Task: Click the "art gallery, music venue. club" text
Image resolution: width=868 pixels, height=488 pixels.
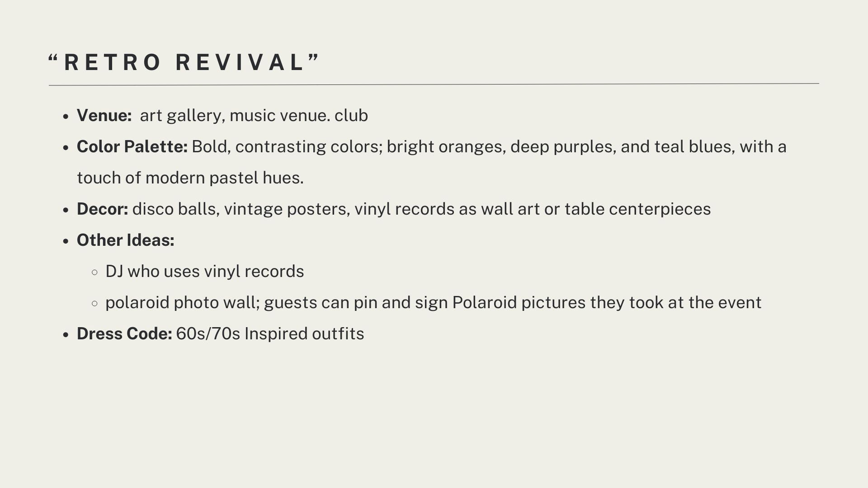Action: point(254,116)
